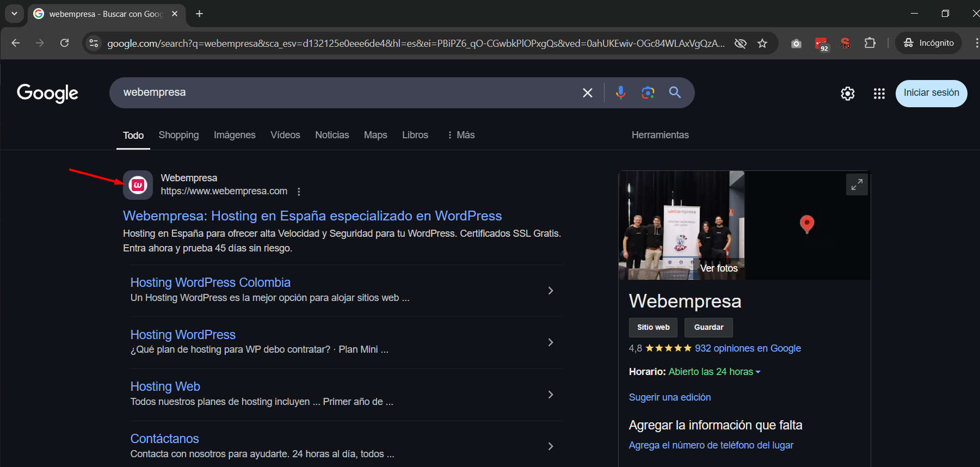Open the tab search dropdown arrow

[14, 14]
